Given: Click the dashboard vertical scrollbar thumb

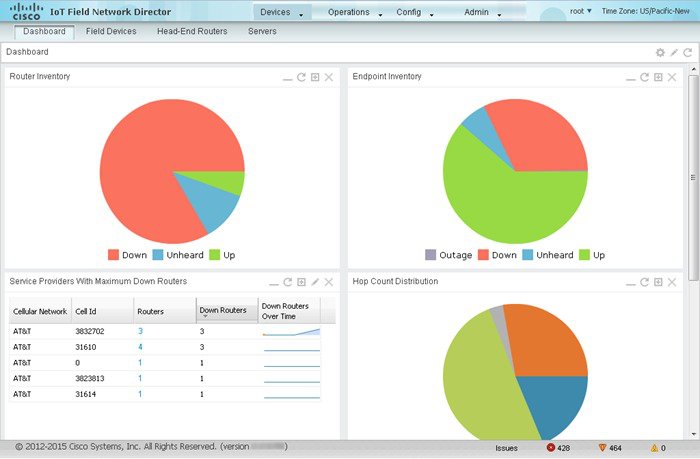Looking at the screenshot, I should [693, 178].
